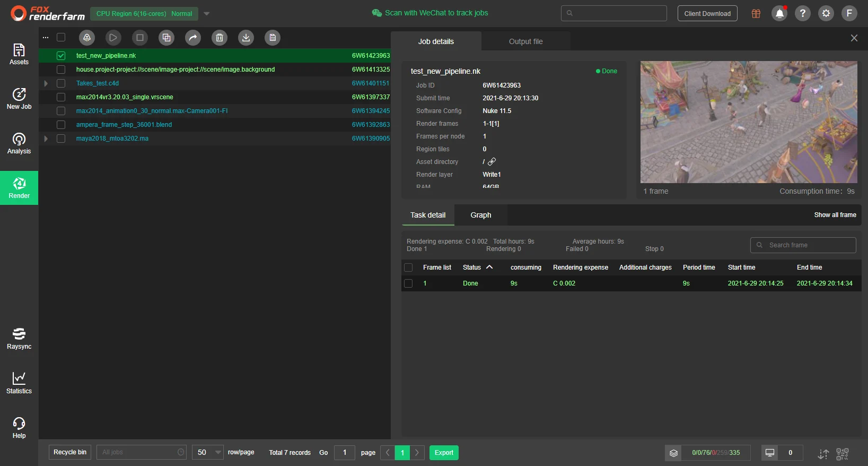Open the Help sidebar section
Viewport: 868px width, 466px height.
19,428
